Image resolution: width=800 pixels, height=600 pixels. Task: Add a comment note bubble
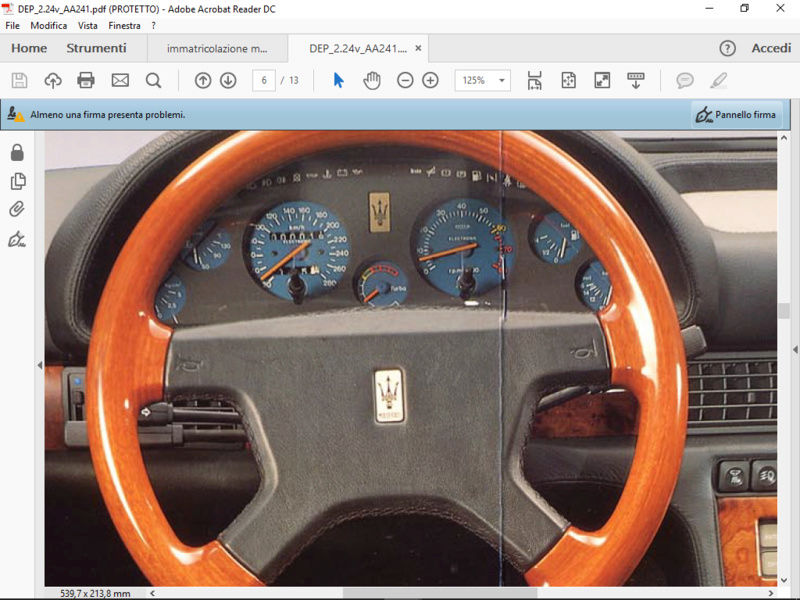tap(685, 81)
